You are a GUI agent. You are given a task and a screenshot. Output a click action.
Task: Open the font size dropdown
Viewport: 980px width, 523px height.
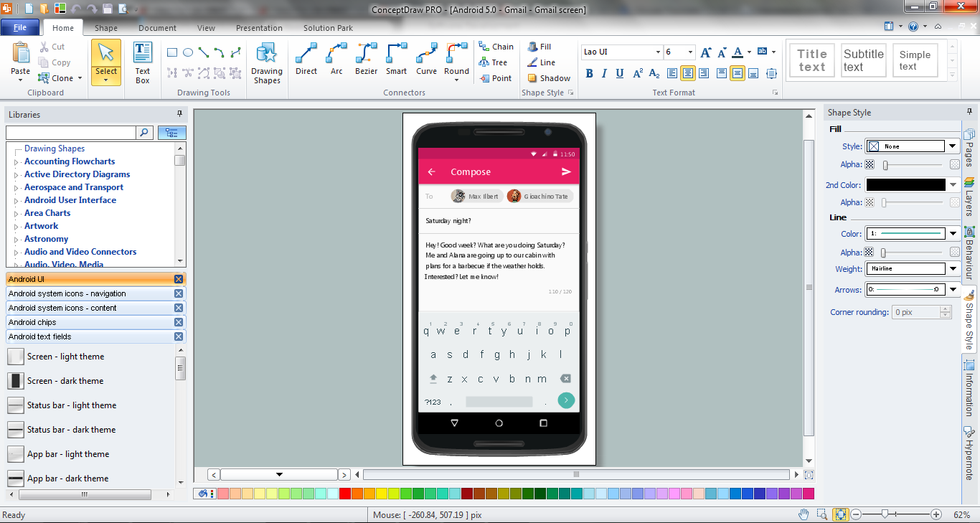click(690, 52)
